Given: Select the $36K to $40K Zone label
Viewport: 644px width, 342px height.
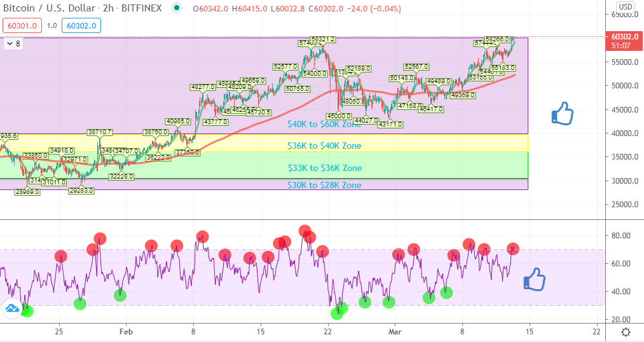Looking at the screenshot, I should click(x=324, y=146).
